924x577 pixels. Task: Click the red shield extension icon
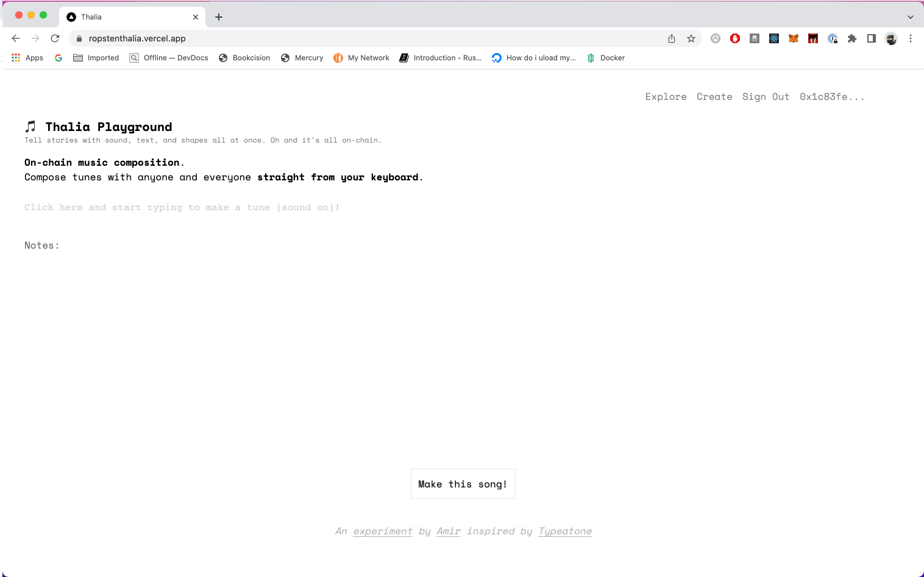click(735, 38)
